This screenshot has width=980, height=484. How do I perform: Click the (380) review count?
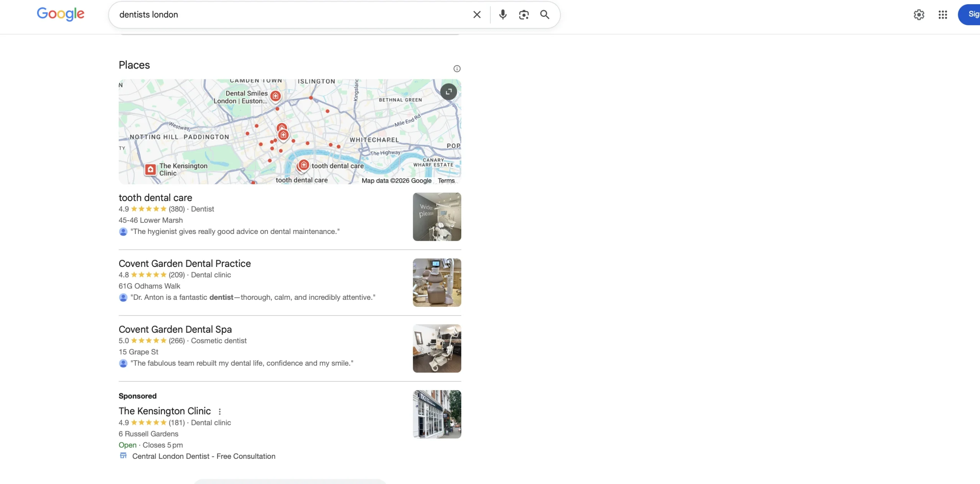(176, 209)
